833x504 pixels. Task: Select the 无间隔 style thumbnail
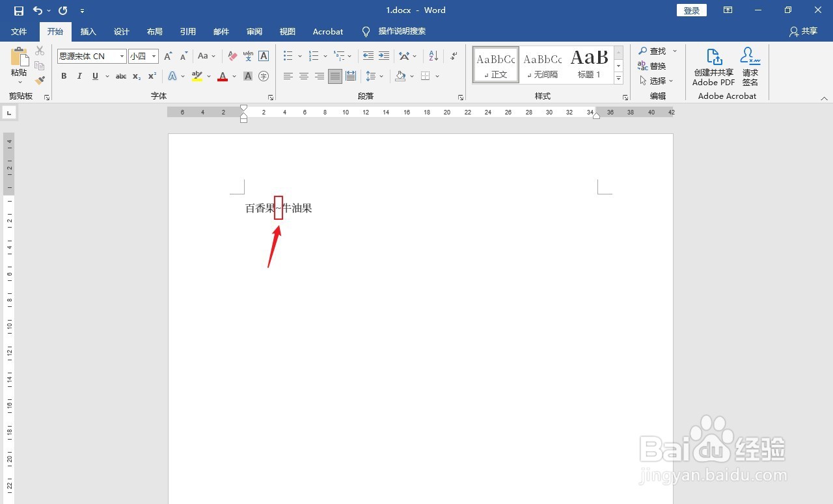coord(542,64)
